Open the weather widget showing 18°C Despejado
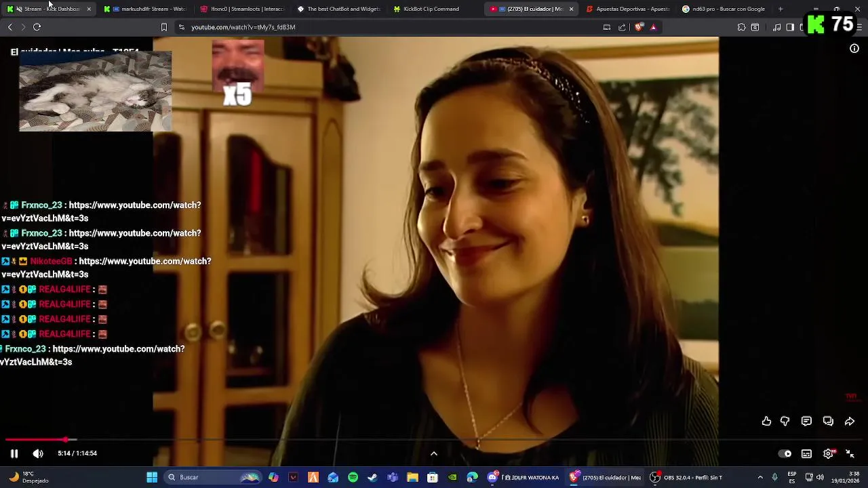 pos(28,477)
